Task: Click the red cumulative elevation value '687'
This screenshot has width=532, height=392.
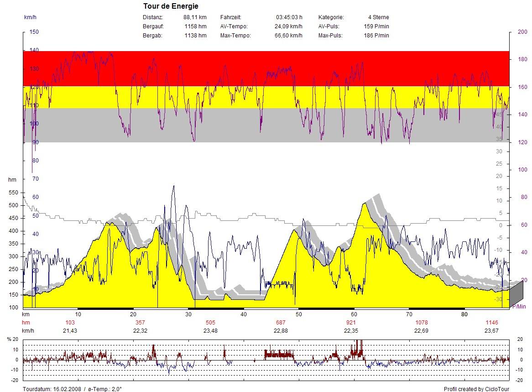Action: (281, 323)
